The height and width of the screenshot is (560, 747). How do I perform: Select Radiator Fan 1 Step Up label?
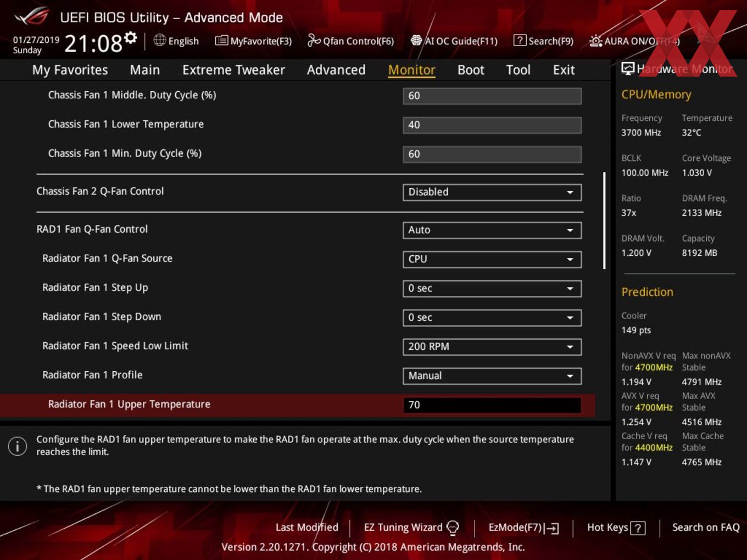pos(95,288)
